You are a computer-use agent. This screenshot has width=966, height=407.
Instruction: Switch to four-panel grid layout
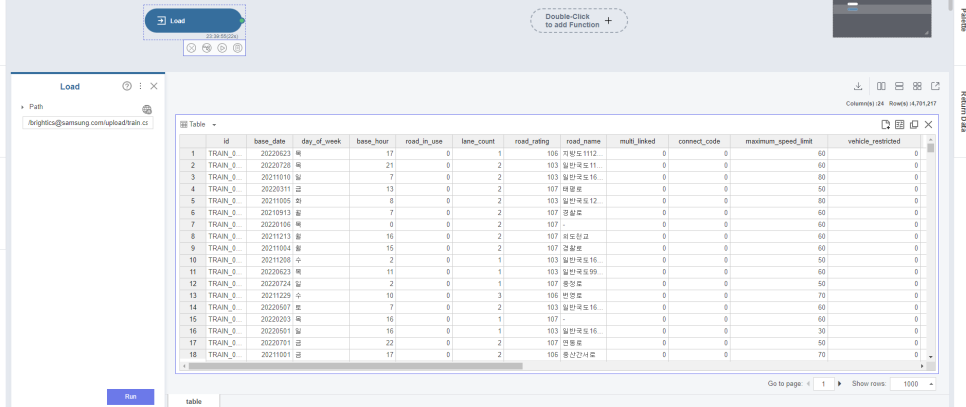(917, 86)
